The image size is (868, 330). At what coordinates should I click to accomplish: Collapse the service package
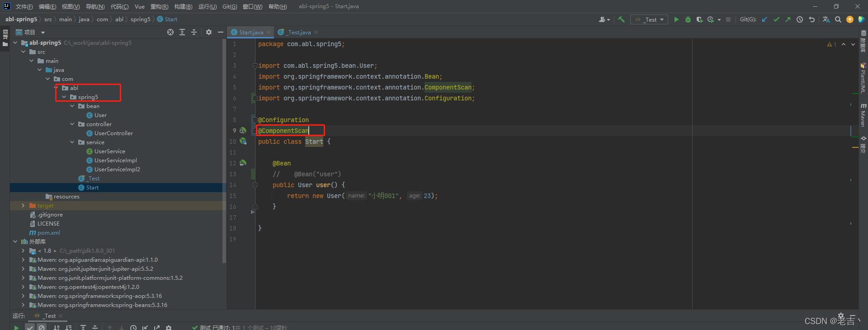click(72, 142)
